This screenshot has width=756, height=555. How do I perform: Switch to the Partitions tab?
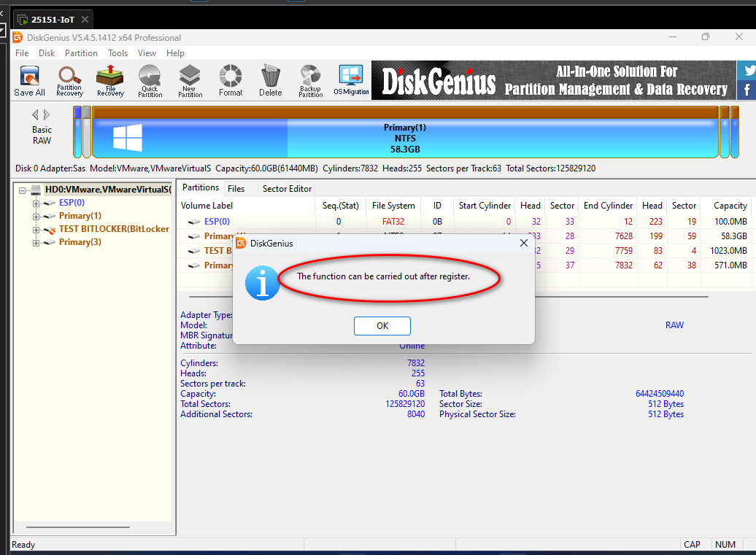pyautogui.click(x=201, y=187)
